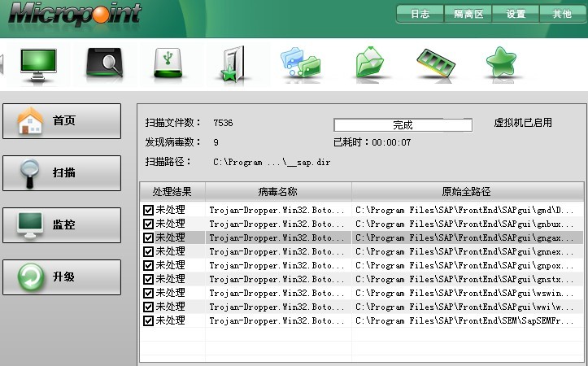Select path cell ending gmd\D...
This screenshot has height=366, width=588.
pos(468,210)
